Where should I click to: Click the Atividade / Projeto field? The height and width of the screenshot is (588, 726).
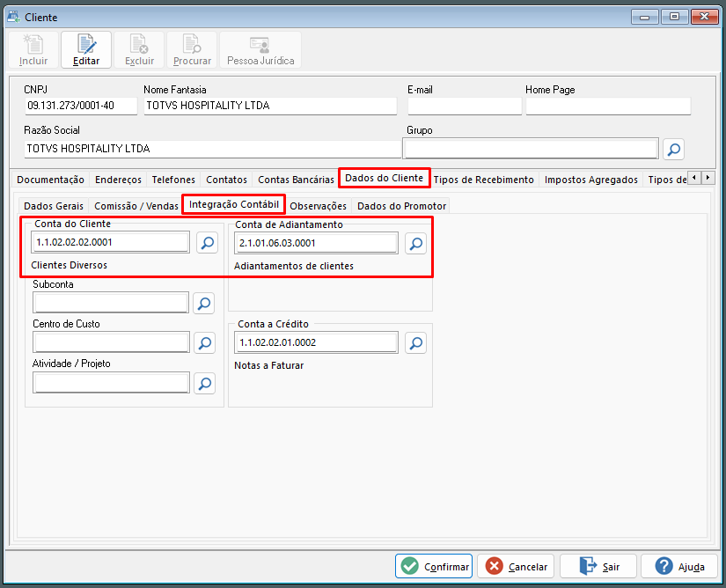[111, 383]
